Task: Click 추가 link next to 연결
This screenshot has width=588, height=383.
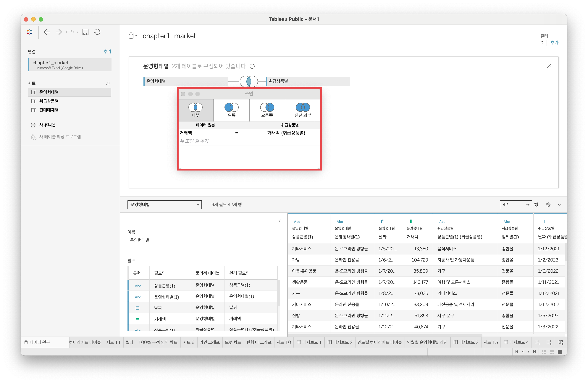Action: point(107,51)
